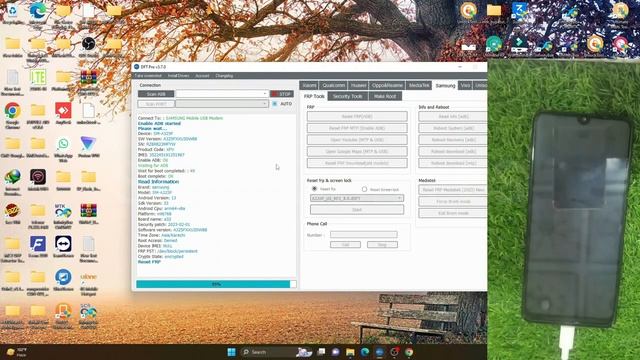Click the 'Read Information' log line
Screen dimensions: 640x360
(158, 182)
